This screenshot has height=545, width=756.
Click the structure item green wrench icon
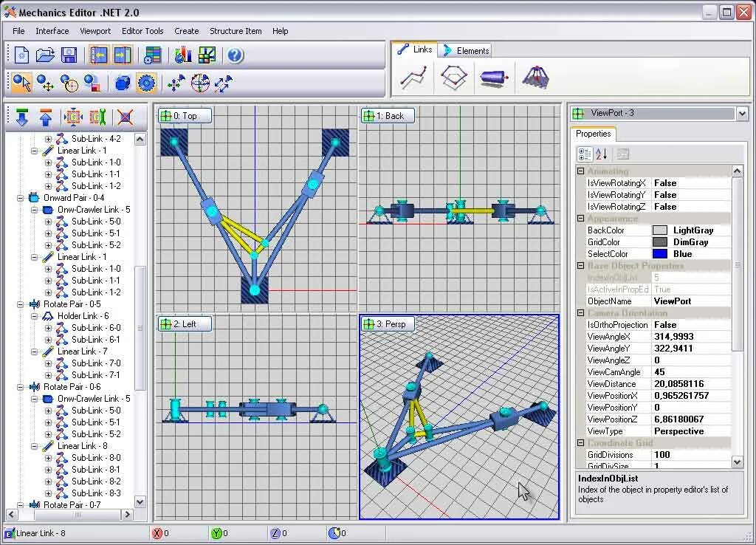click(97, 117)
